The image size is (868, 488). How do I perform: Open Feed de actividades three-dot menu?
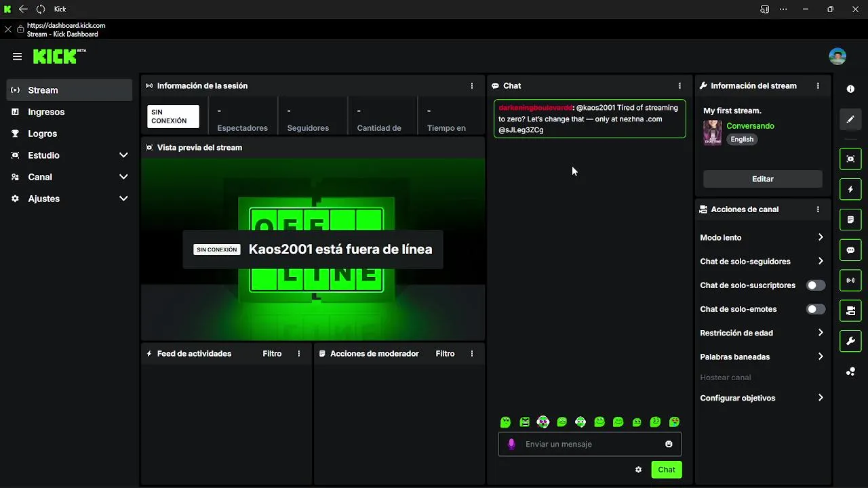(299, 354)
